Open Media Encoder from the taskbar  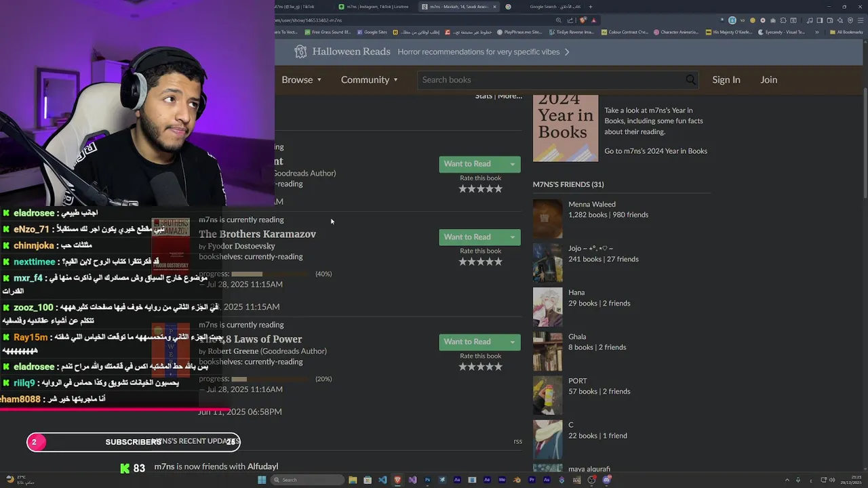[502, 480]
